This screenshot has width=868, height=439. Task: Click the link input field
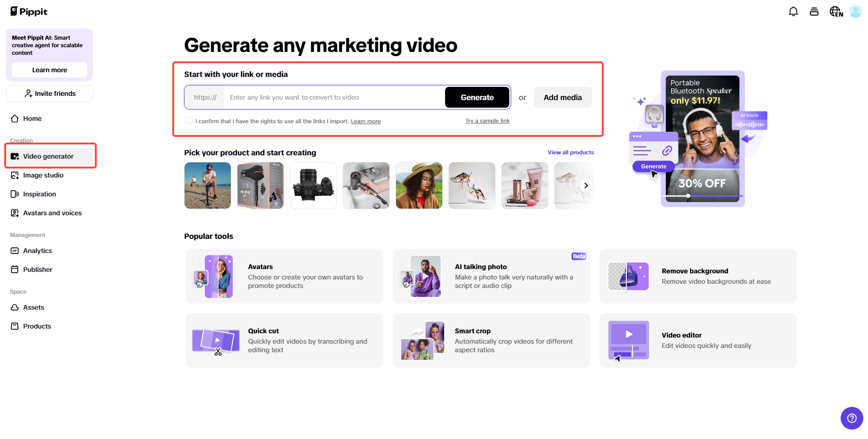330,97
